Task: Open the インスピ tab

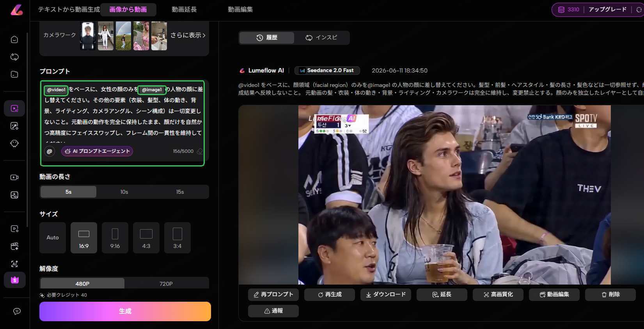Action: click(322, 37)
